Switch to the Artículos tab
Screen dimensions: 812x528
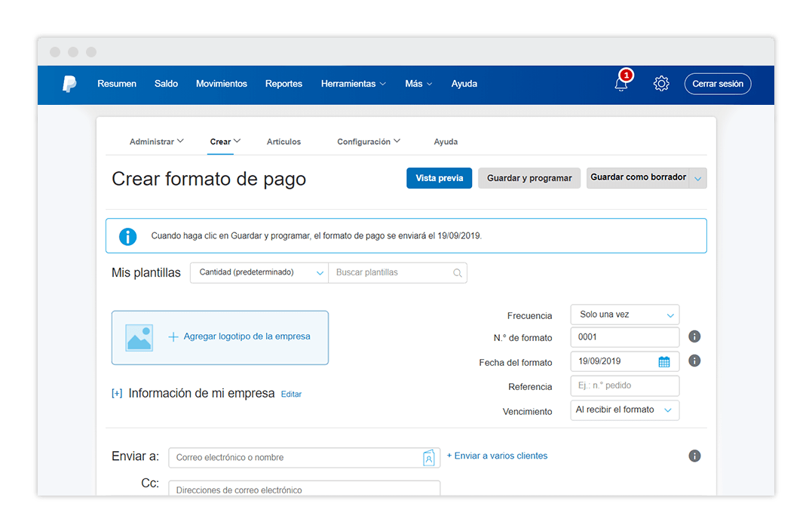[283, 142]
